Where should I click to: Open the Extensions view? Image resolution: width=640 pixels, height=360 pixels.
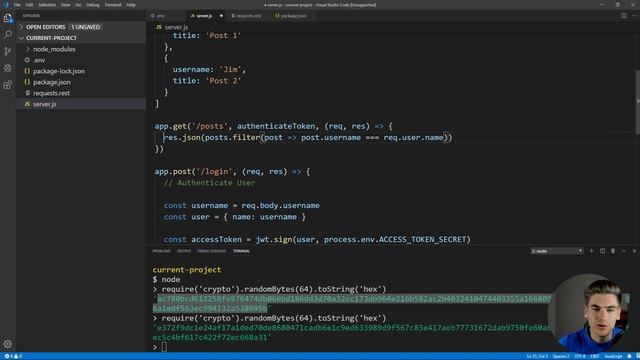8,85
